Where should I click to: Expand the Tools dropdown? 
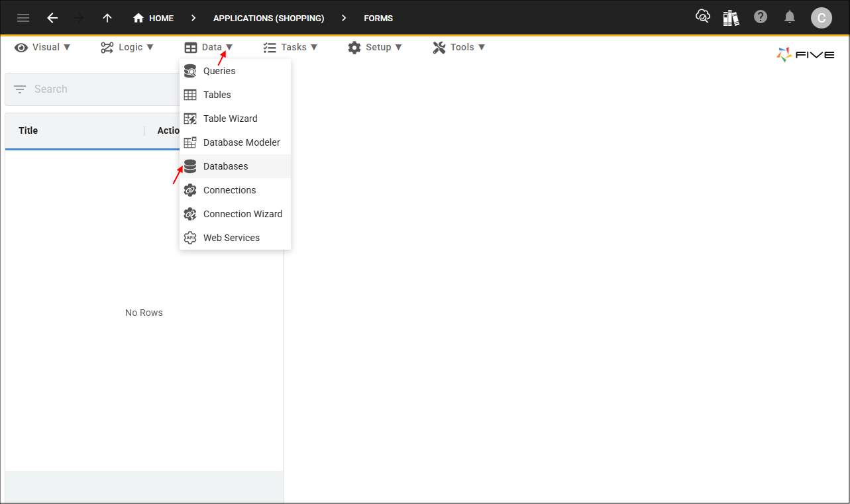point(458,47)
